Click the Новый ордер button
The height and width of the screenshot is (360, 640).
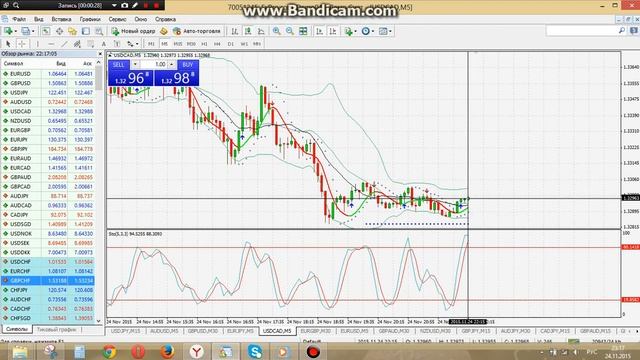click(133, 31)
